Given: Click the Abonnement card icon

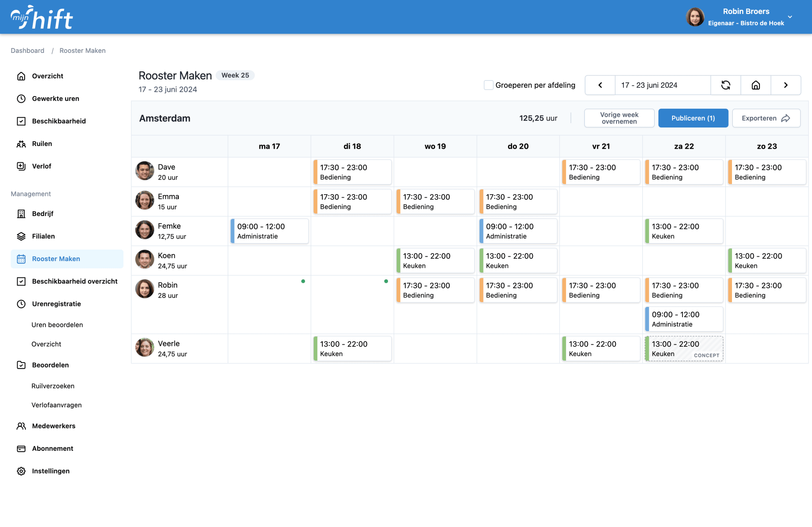Looking at the screenshot, I should click(x=21, y=449).
